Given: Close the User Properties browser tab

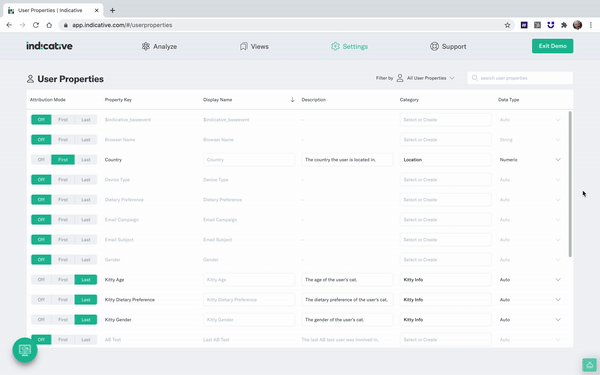Looking at the screenshot, I should [x=96, y=10].
